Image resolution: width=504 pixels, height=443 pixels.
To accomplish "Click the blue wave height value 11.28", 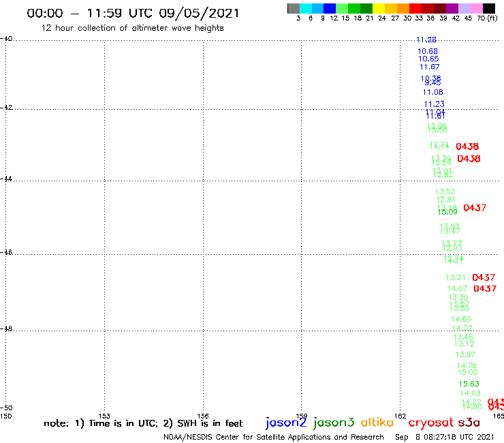I will pos(426,40).
